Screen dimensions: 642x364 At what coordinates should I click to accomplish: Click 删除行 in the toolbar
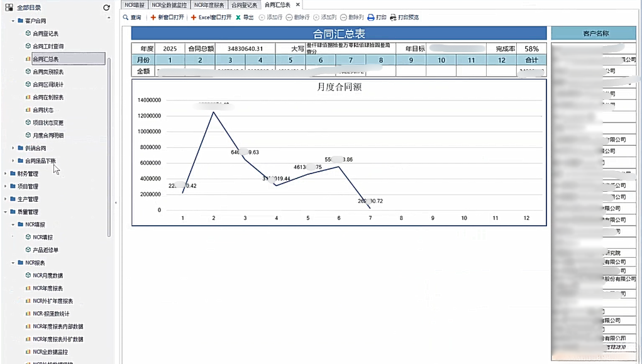point(297,17)
